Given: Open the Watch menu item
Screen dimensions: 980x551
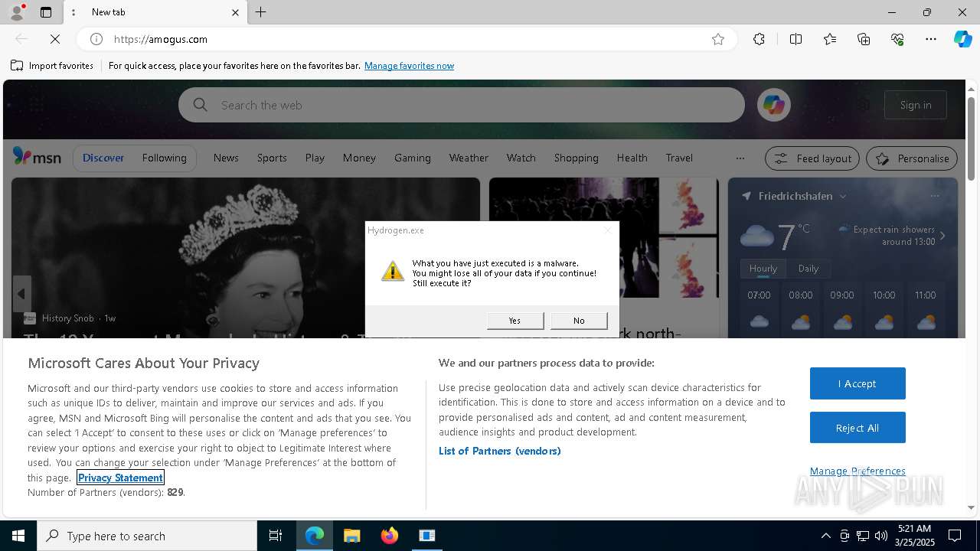Looking at the screenshot, I should (521, 158).
